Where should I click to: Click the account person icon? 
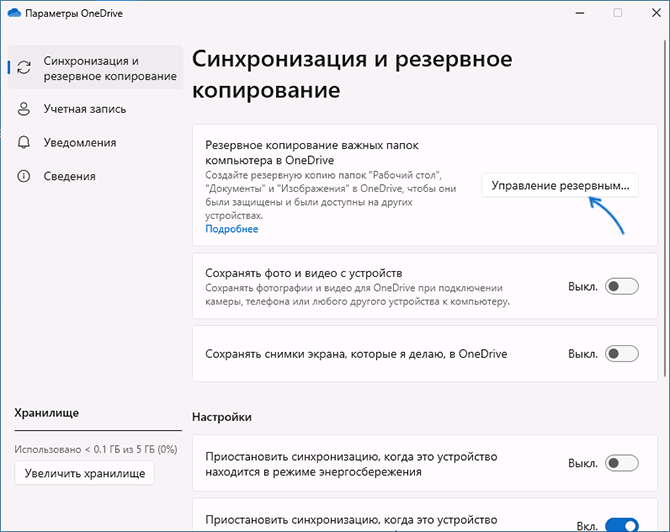point(24,109)
